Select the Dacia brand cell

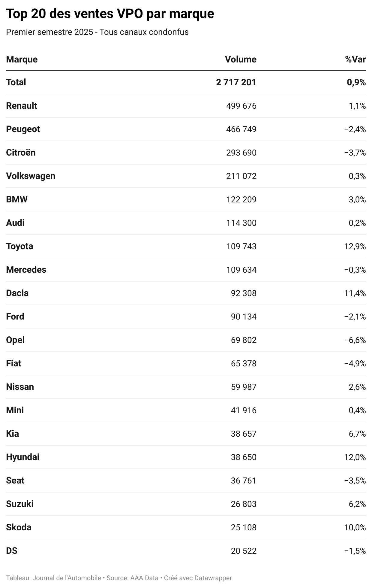point(17,293)
